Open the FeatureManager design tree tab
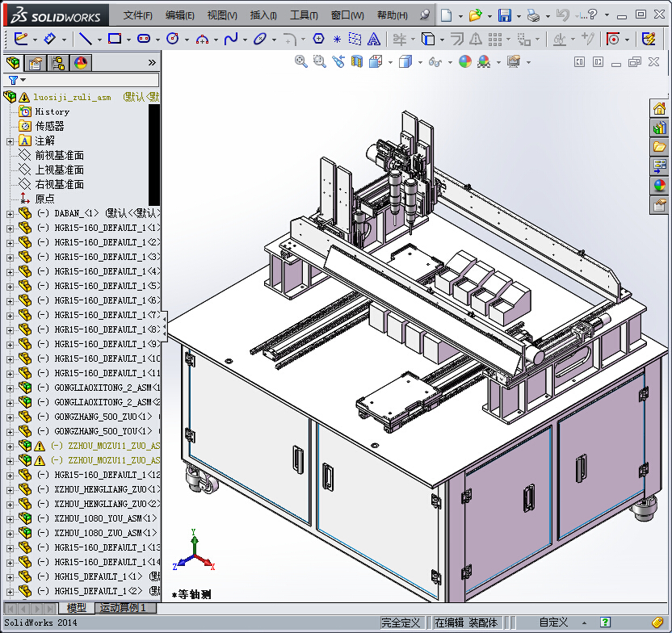This screenshot has height=633, width=672. (13, 63)
